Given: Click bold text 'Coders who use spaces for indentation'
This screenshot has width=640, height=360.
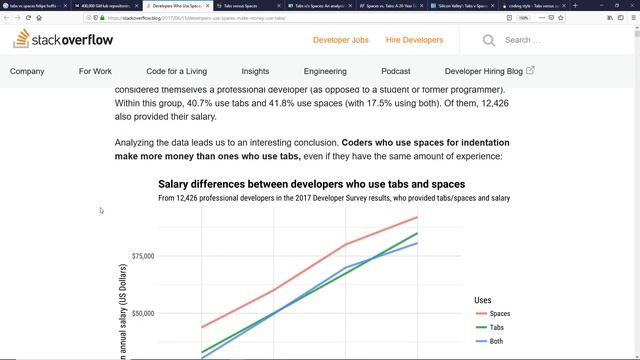Looking at the screenshot, I should click(x=425, y=142).
